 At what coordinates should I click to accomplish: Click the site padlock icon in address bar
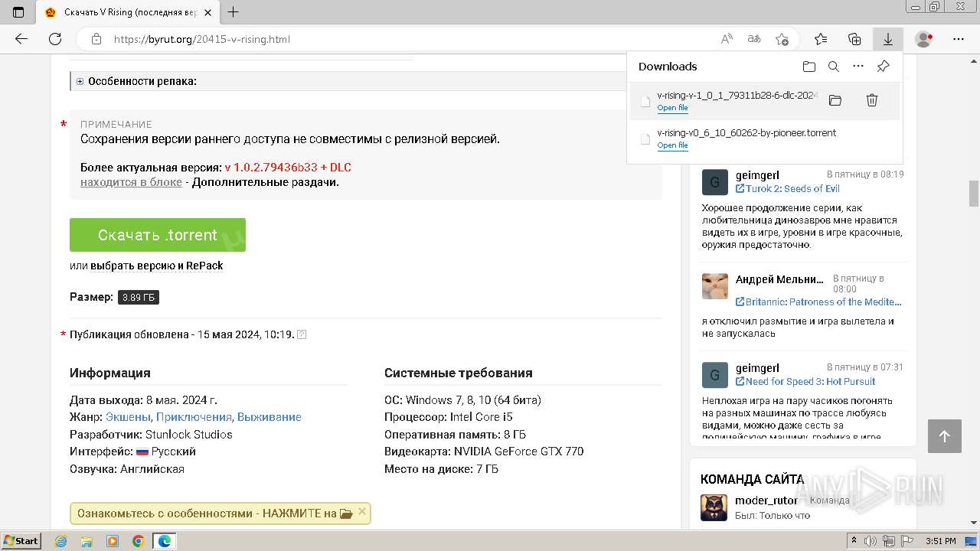coord(96,39)
